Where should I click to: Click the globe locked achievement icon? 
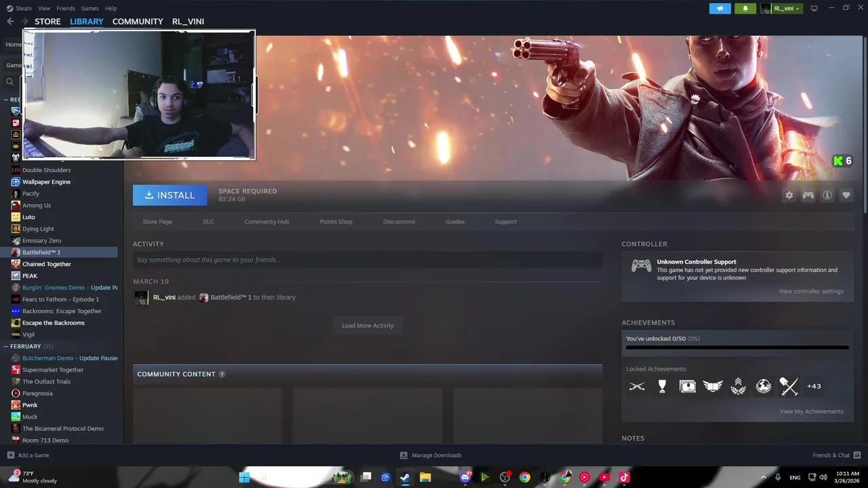click(764, 386)
